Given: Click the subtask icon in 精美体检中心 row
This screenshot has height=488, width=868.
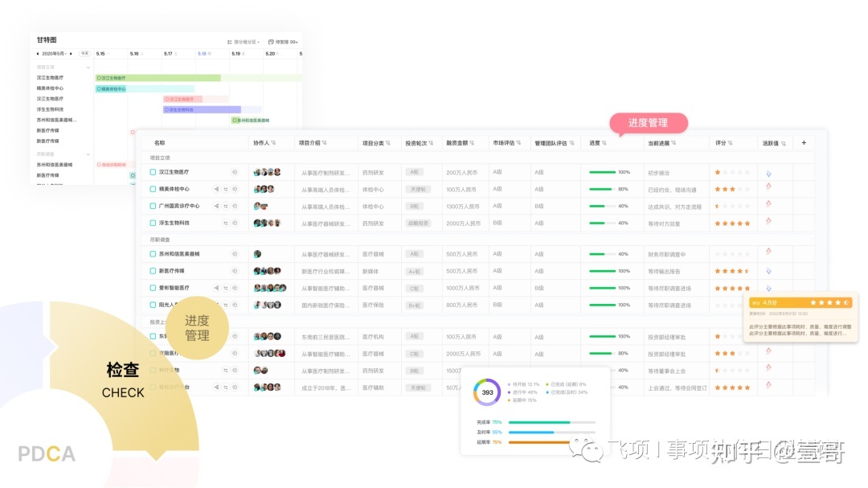Looking at the screenshot, I should (x=216, y=190).
